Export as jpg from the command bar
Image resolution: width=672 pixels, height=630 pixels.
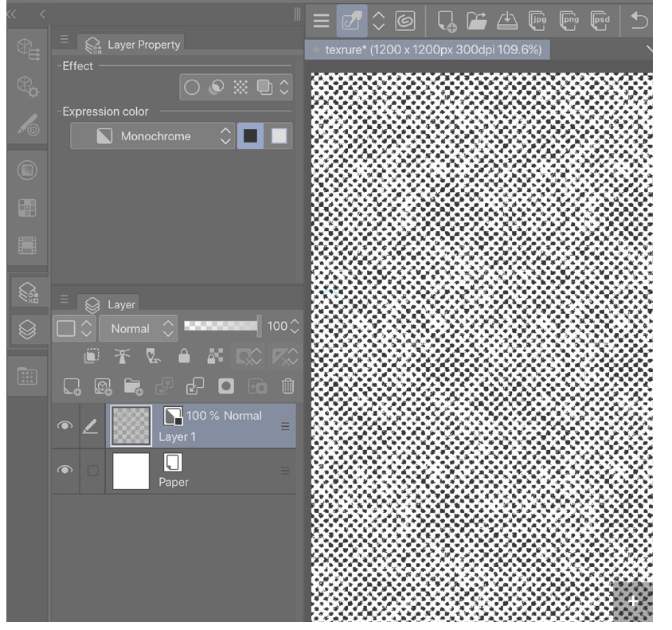coord(537,21)
